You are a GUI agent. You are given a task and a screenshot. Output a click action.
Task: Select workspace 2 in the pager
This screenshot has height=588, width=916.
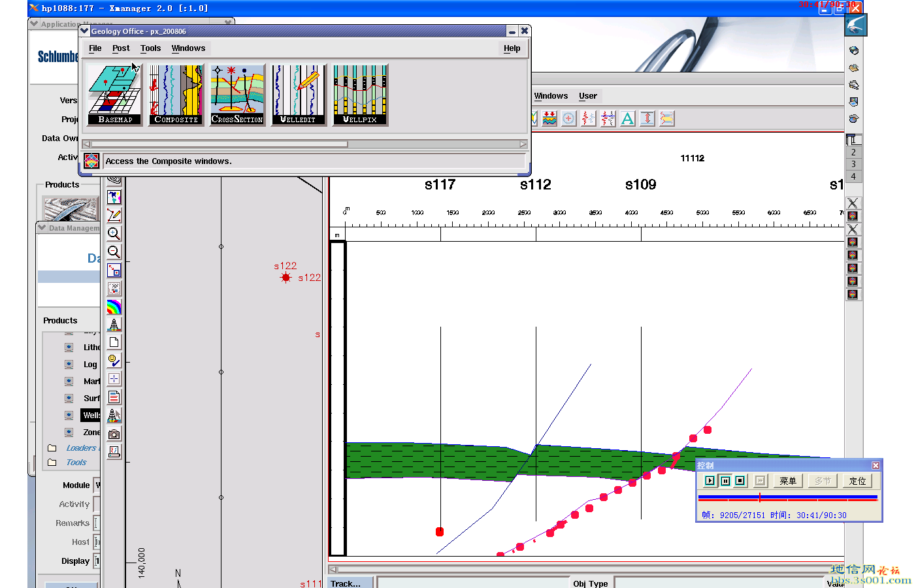853,152
